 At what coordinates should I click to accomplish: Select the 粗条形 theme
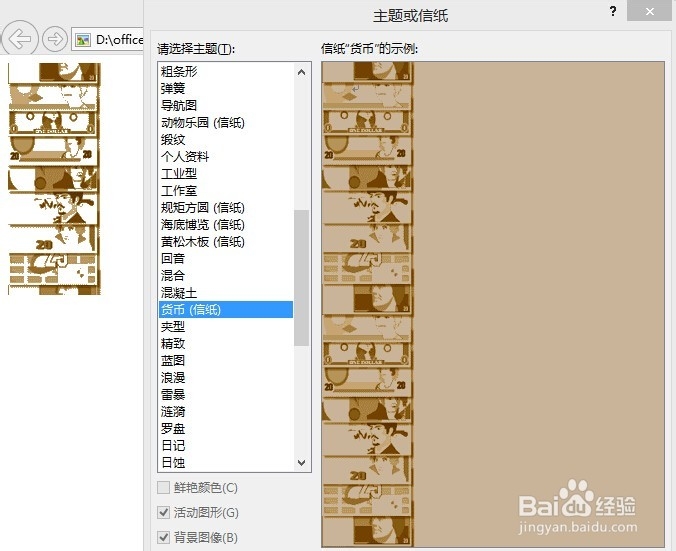226,72
